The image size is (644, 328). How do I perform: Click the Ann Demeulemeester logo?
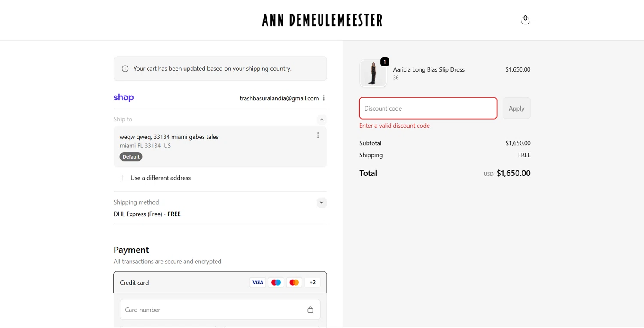tap(322, 20)
